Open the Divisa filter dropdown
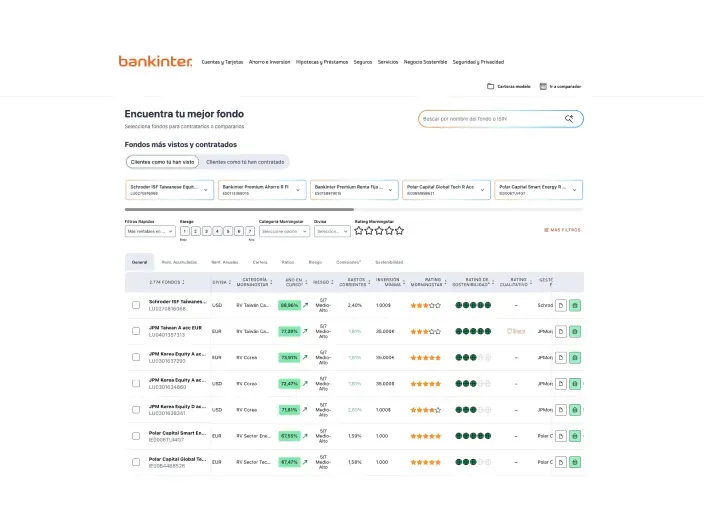This screenshot has width=704, height=528. 332,231
